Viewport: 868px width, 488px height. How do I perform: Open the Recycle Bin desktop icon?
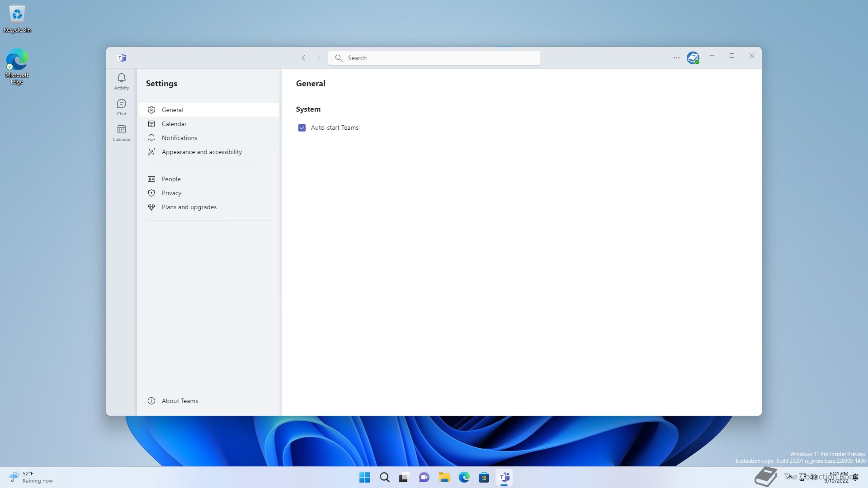[x=17, y=19]
